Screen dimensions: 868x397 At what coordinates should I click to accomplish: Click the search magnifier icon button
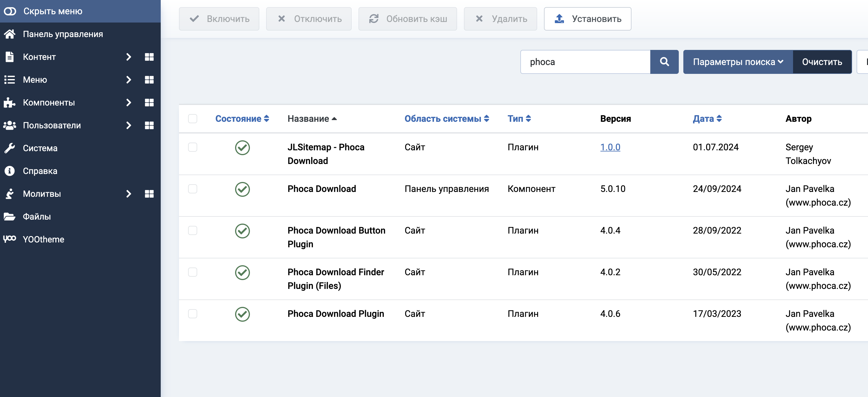point(664,62)
